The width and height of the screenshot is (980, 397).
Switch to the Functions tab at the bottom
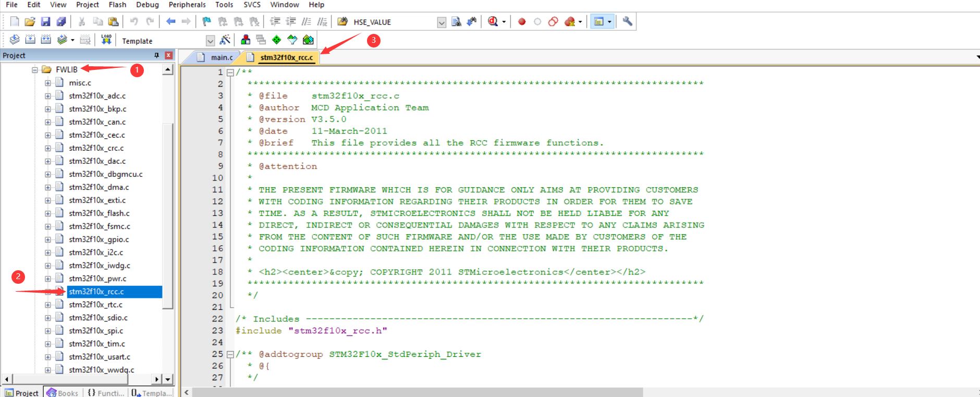click(x=106, y=393)
